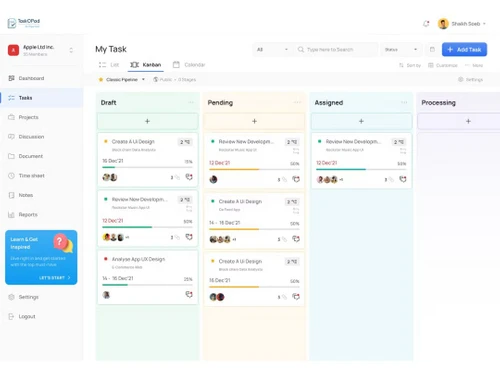Open Notes in the sidebar
Viewport: 500px width, 375px height.
point(41,195)
